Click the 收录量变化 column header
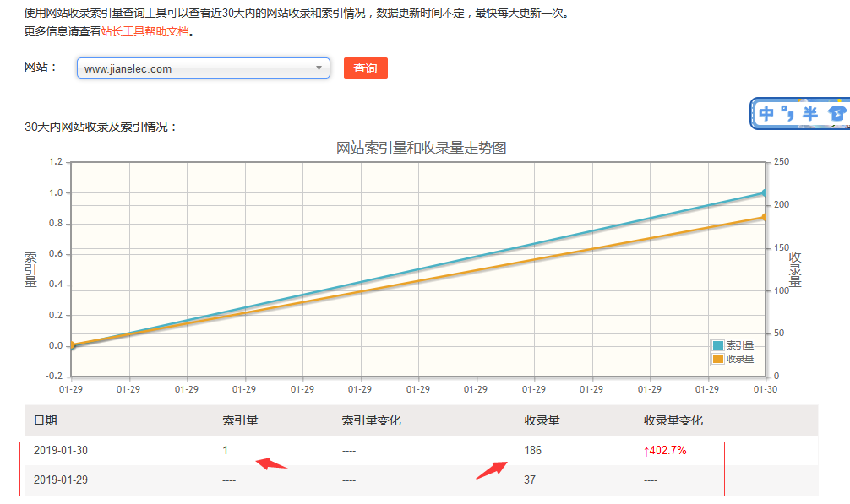The width and height of the screenshot is (850, 504). click(x=673, y=420)
